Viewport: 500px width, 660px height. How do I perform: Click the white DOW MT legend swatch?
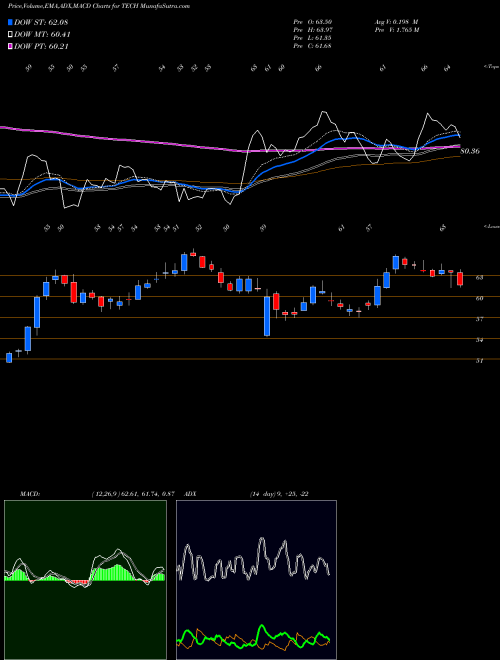coord(11,35)
